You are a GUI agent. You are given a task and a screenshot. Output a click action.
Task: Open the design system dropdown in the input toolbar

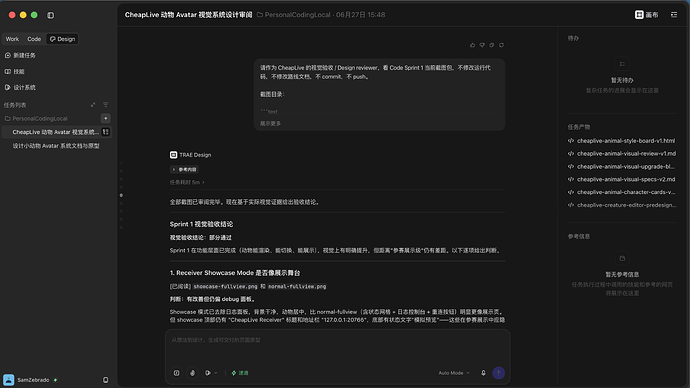(211, 373)
